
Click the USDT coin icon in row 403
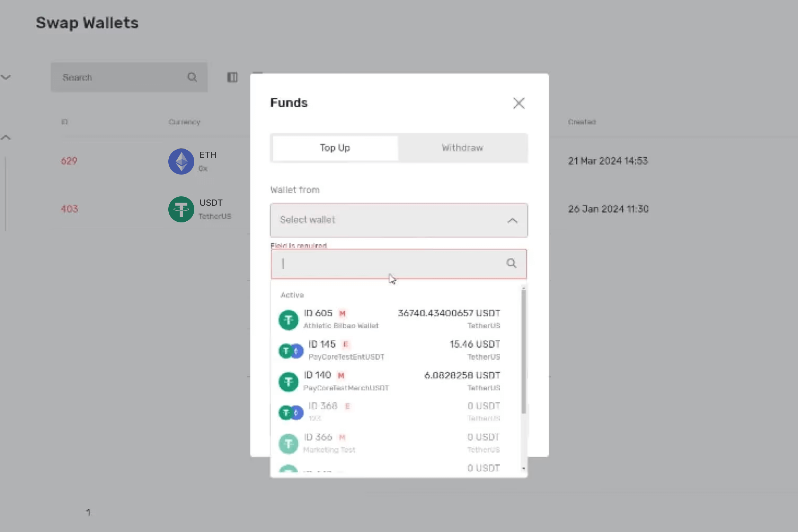181,209
